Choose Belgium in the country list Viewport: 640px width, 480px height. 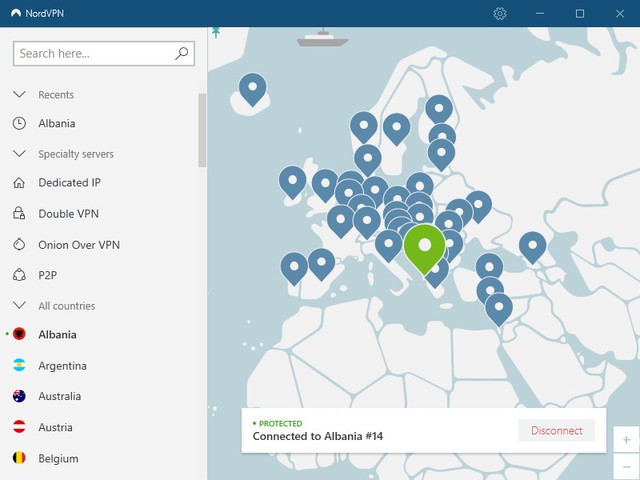pos(57,459)
